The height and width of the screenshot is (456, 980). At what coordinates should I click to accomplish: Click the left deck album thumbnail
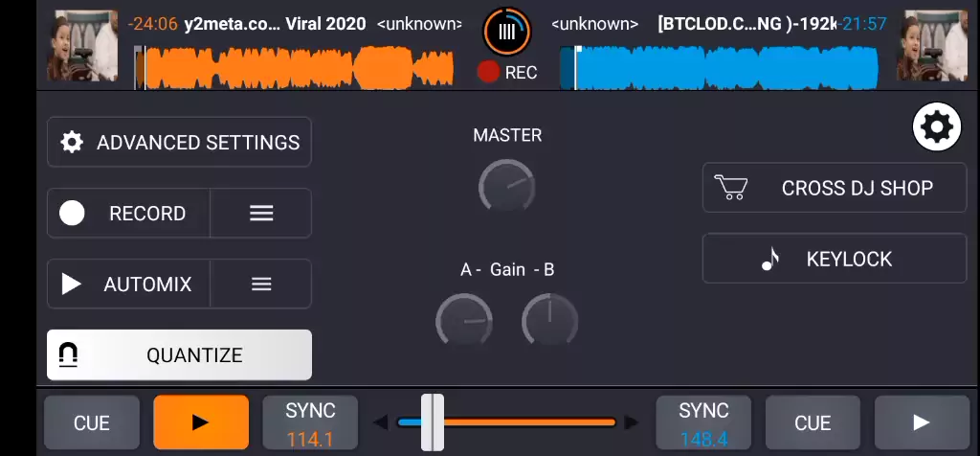tap(82, 46)
